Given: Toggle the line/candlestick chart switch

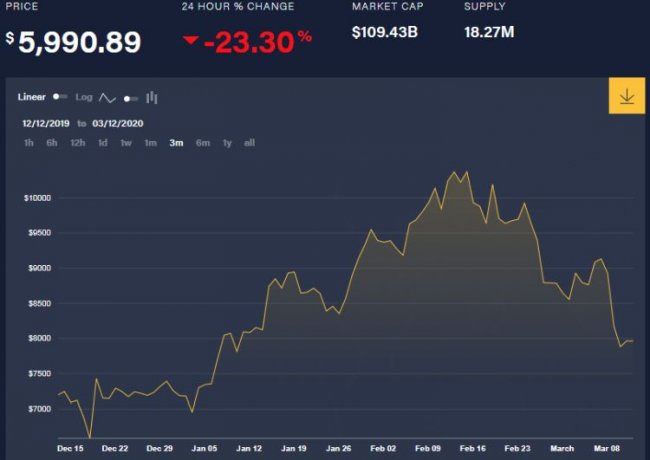Looking at the screenshot, I should (131, 98).
